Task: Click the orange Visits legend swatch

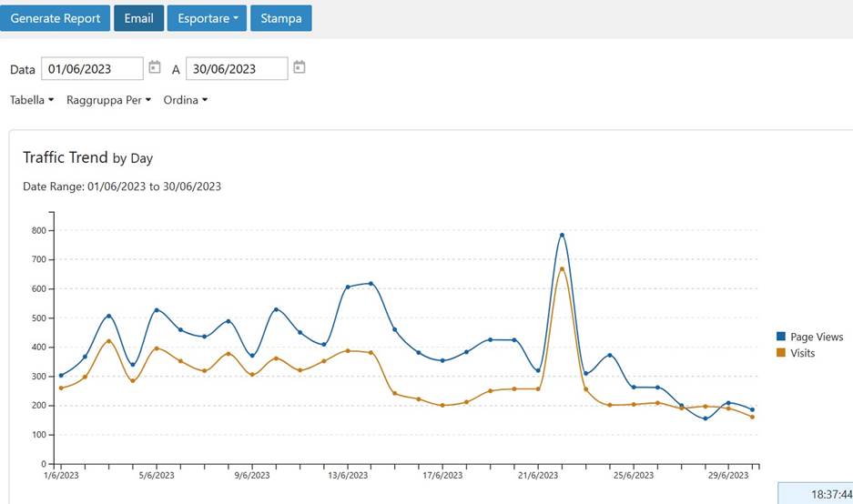Action: point(781,353)
